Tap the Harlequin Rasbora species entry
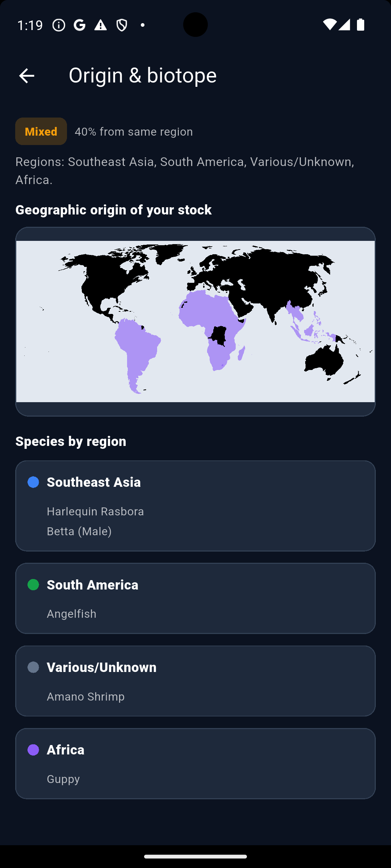The image size is (391, 868). click(95, 511)
